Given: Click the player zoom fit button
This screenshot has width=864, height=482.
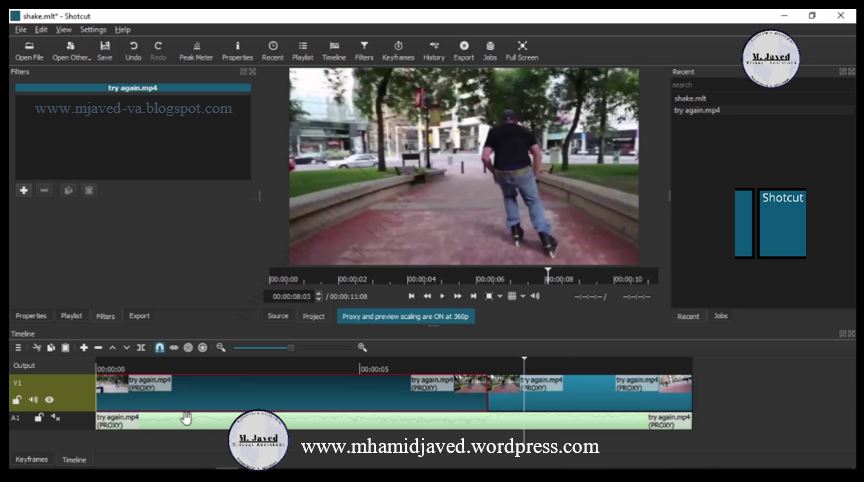Looking at the screenshot, I should point(489,296).
